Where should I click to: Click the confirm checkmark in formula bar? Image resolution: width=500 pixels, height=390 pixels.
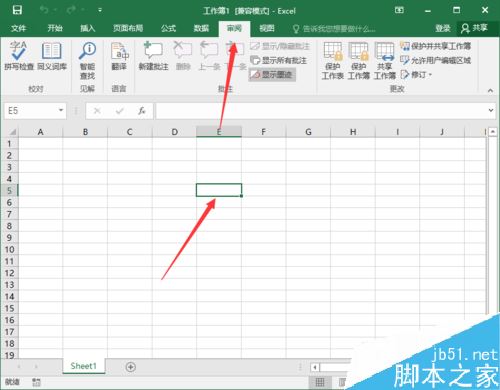(119, 111)
